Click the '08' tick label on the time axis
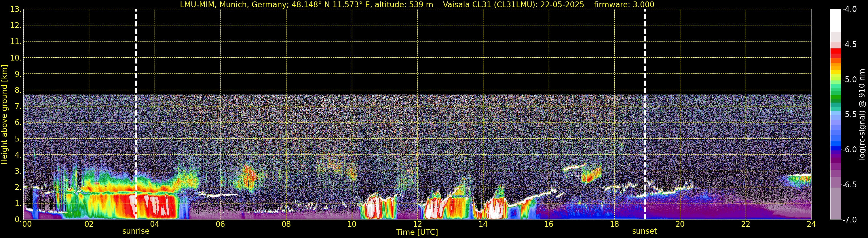This screenshot has width=868, height=238. point(286,224)
